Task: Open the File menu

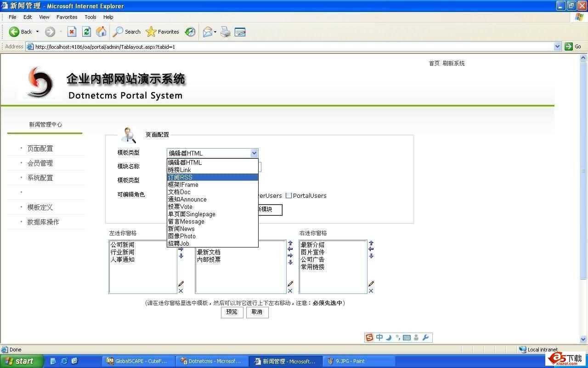Action: 12,17
